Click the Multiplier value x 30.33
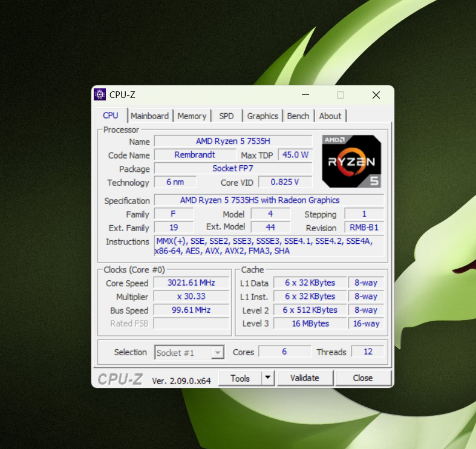This screenshot has width=476, height=449. click(x=191, y=296)
